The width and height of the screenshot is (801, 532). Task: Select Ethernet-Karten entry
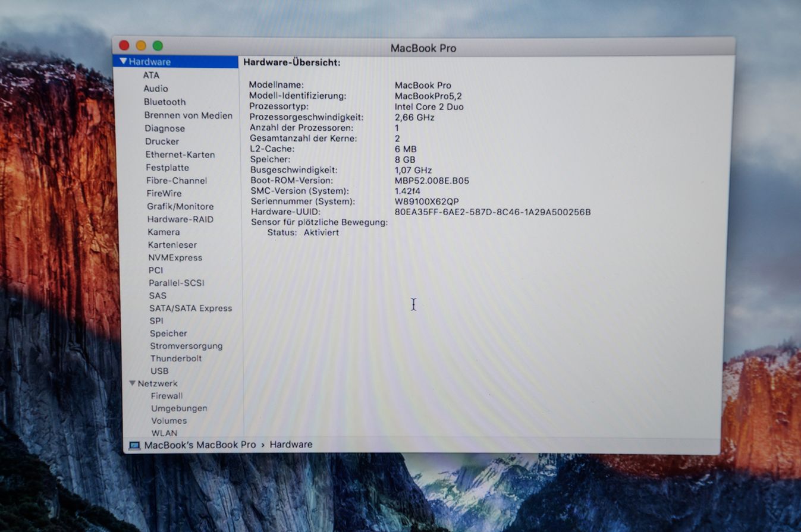click(x=180, y=155)
